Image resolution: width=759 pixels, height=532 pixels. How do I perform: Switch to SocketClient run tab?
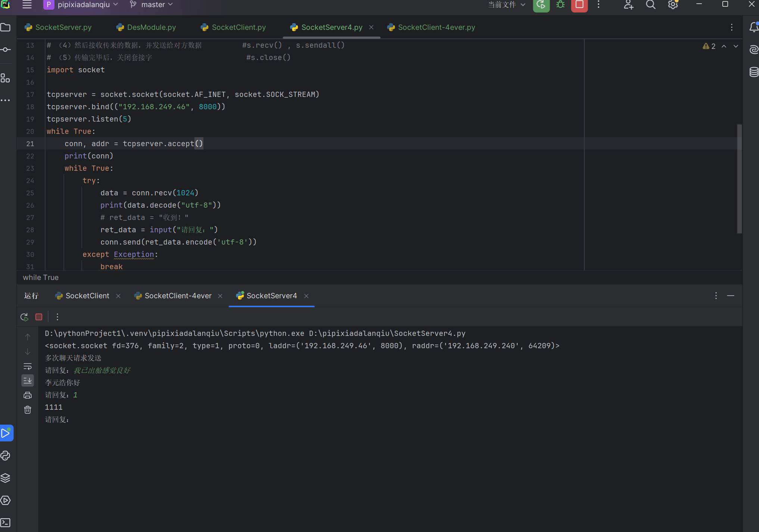coord(82,296)
